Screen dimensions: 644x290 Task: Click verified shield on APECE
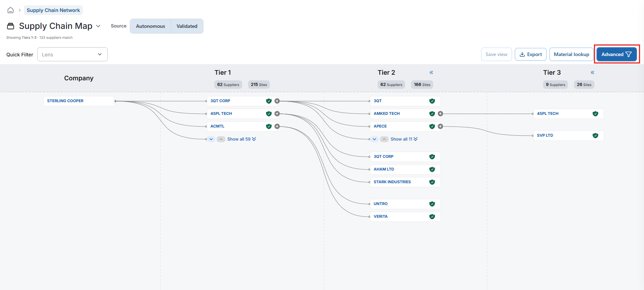(432, 127)
